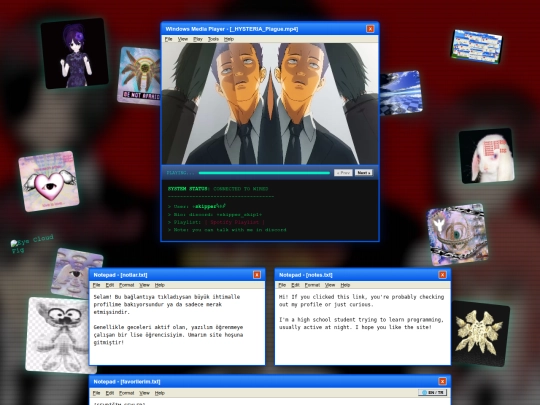Click the 'PLAYING...' status label
The image size is (540, 405).
[x=180, y=173]
